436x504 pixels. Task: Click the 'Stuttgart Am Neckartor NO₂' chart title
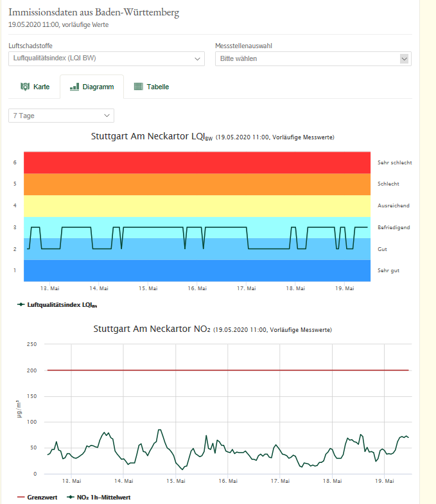pyautogui.click(x=152, y=329)
